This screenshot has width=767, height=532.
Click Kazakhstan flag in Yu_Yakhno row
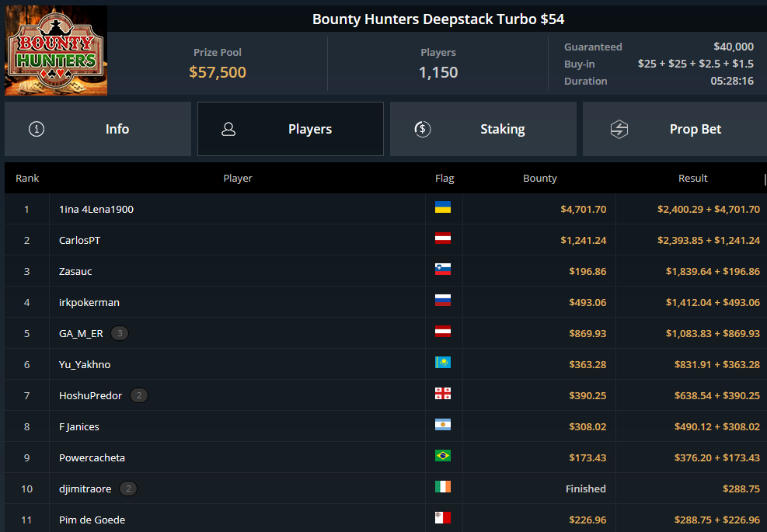pos(443,363)
